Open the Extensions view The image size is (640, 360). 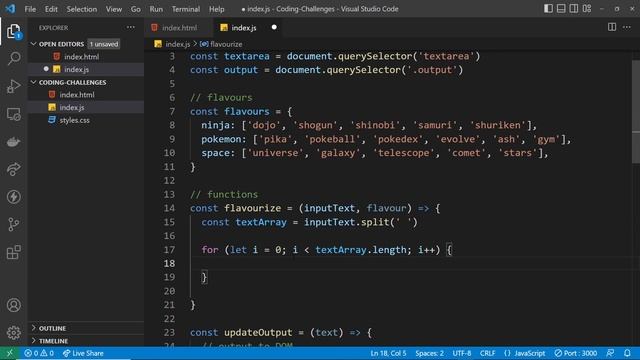point(13,252)
